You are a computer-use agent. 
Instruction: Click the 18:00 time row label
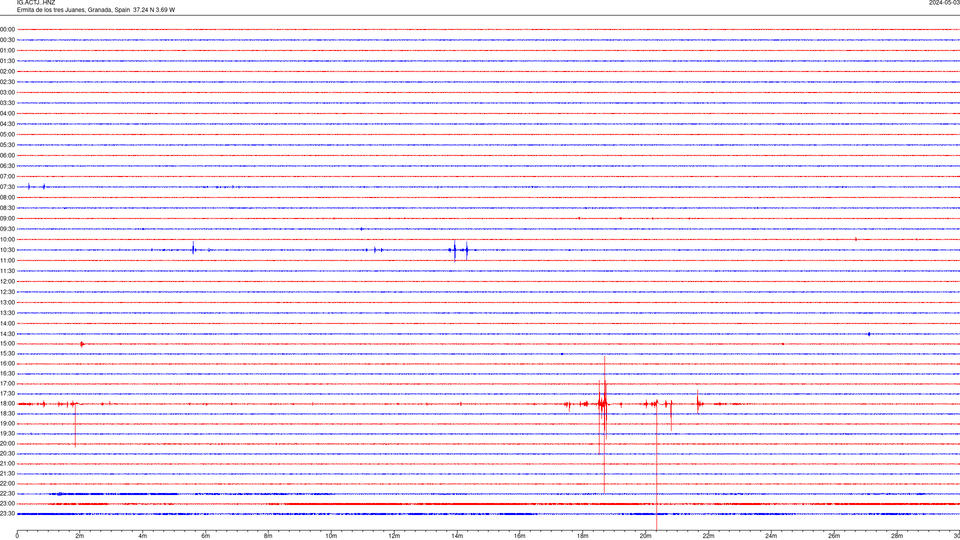[x=7, y=403]
